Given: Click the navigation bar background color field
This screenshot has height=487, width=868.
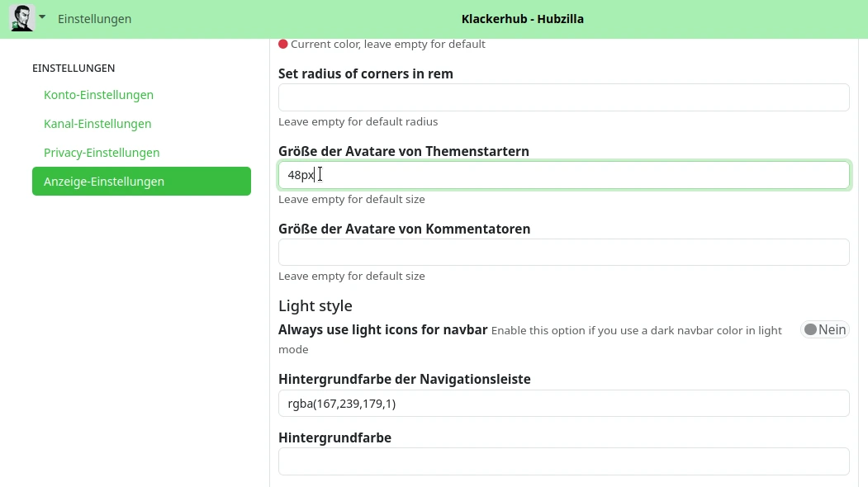Looking at the screenshot, I should coord(563,404).
